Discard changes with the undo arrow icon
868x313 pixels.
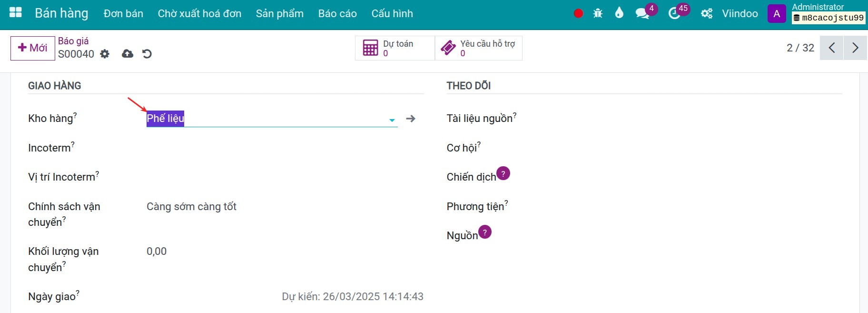click(x=147, y=54)
